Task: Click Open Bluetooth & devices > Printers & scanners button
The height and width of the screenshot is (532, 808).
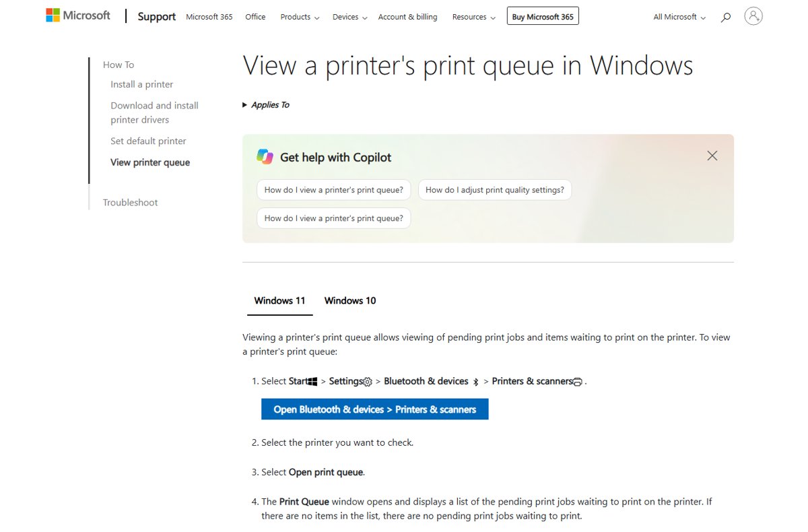Action: pyautogui.click(x=374, y=409)
